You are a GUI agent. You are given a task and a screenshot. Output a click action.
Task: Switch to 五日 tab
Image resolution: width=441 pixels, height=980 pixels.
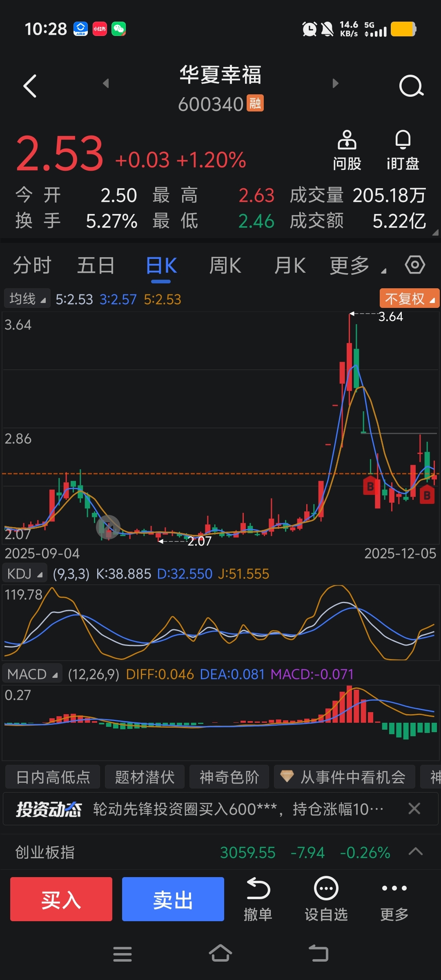[96, 265]
